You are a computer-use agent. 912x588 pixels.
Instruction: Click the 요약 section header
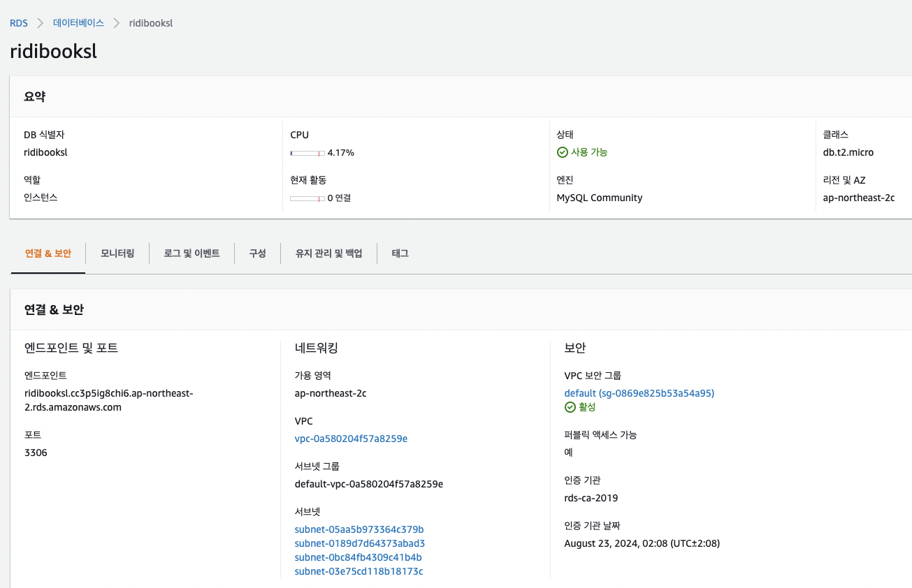point(35,97)
